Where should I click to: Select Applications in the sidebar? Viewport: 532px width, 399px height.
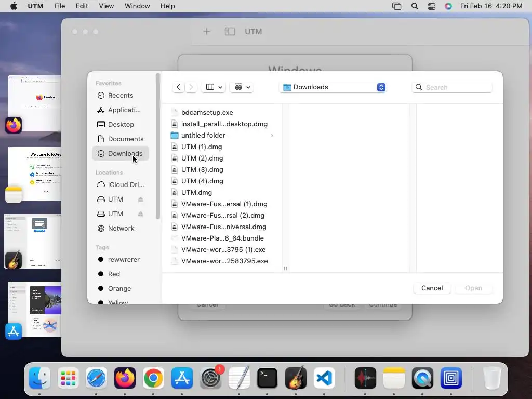[x=121, y=110]
